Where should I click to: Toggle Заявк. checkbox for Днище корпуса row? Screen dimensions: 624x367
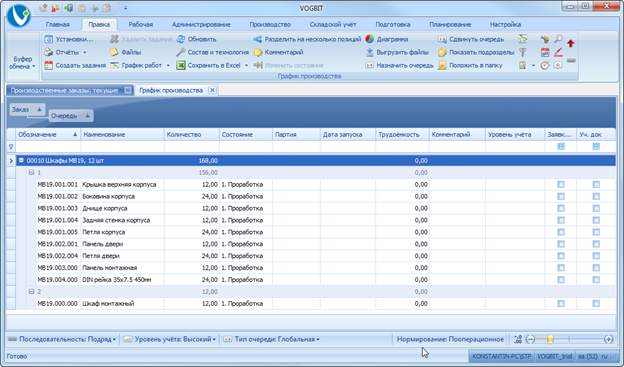coord(561,208)
